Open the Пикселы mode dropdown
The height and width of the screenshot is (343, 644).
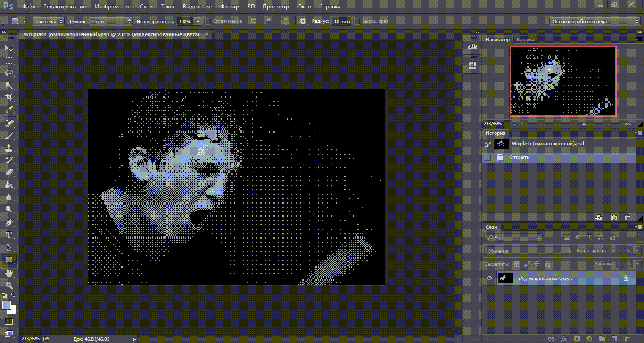(49, 21)
